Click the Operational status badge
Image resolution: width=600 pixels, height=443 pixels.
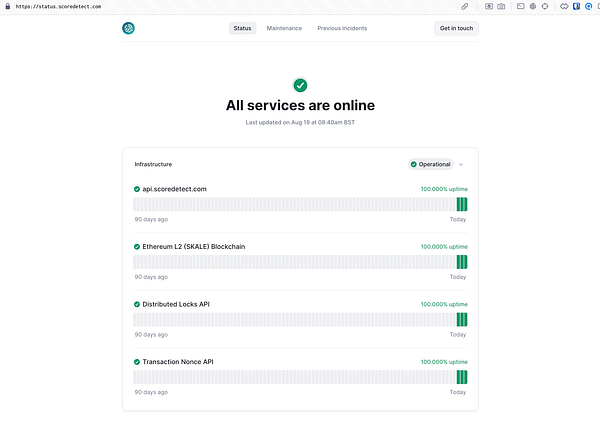click(x=430, y=164)
